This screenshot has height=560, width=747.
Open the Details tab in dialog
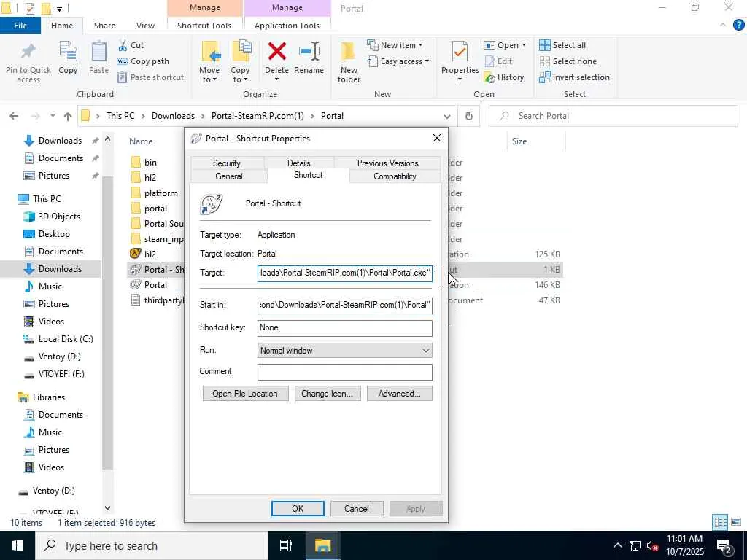tap(298, 163)
